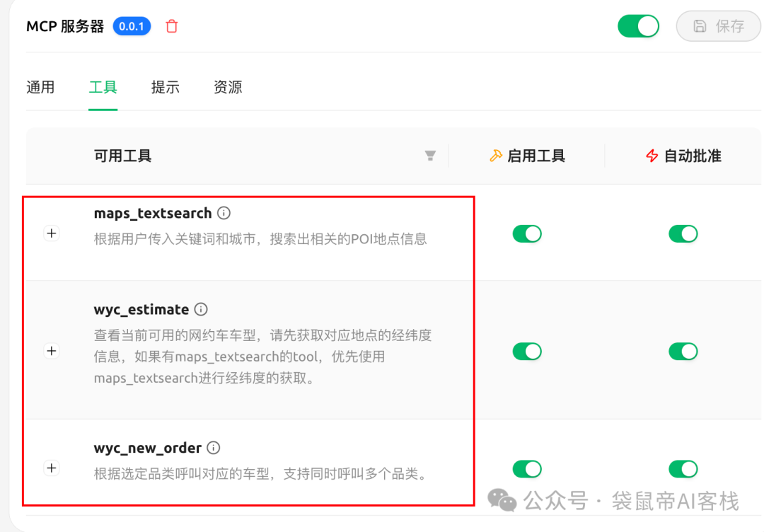The height and width of the screenshot is (532, 764).
Task: Turn off auto-approve for wyc_estimate
Action: click(x=683, y=352)
